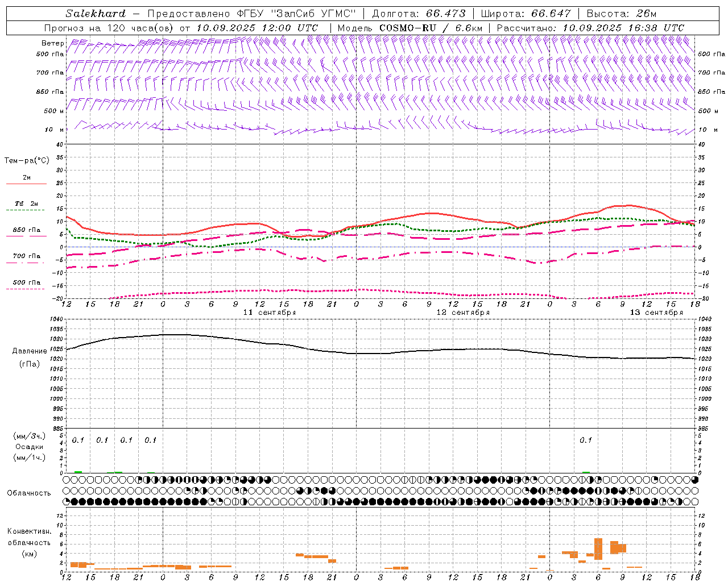This screenshot has width=728, height=582.
Task: Click the 850 гПа temperature legend entry
Action: (x=26, y=230)
